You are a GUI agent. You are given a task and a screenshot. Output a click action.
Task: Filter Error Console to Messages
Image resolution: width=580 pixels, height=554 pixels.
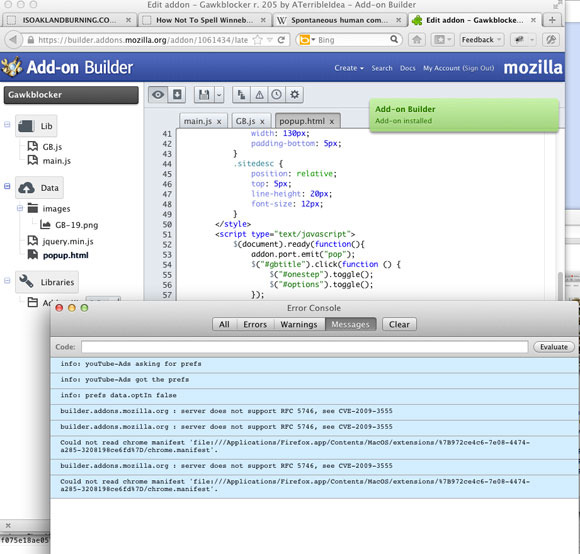point(350,324)
